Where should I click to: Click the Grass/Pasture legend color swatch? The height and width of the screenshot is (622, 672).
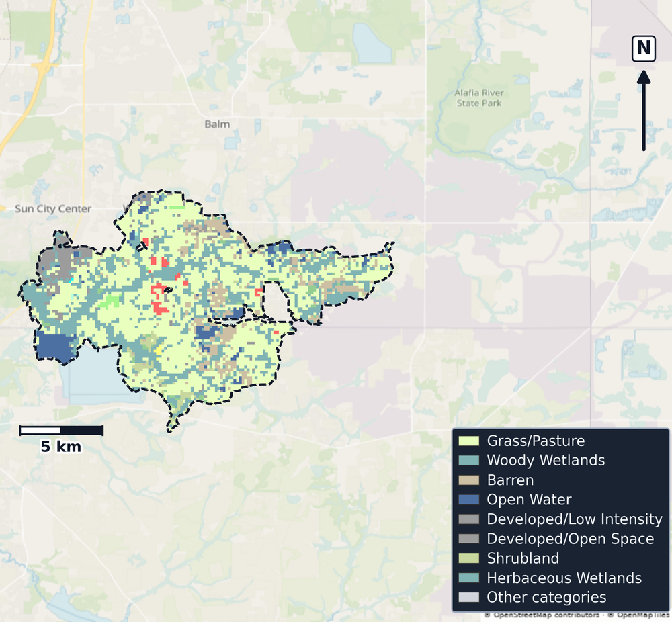pyautogui.click(x=468, y=441)
